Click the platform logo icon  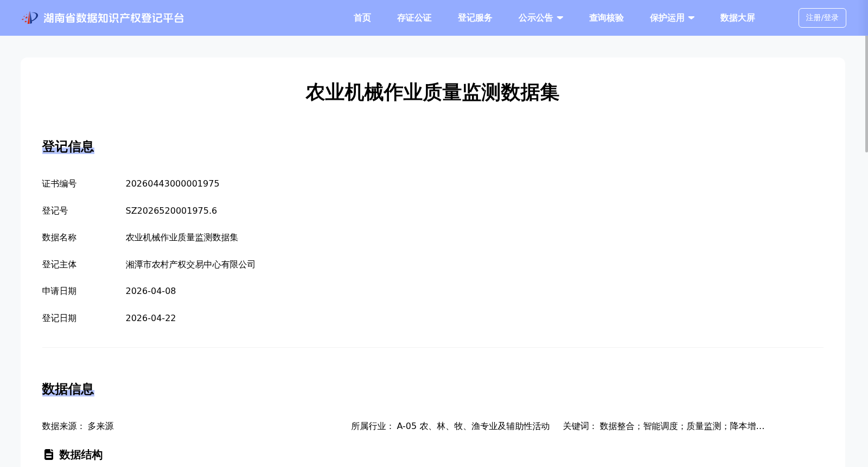click(x=30, y=18)
